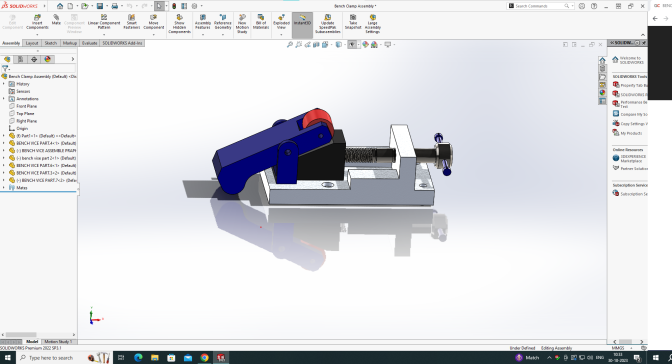Expand hidden panel tabs chevron arrow
The image size is (672, 364).
[72, 59]
